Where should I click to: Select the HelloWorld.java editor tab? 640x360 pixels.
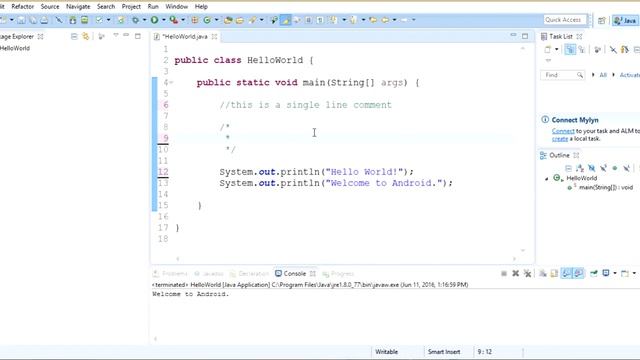click(185, 37)
